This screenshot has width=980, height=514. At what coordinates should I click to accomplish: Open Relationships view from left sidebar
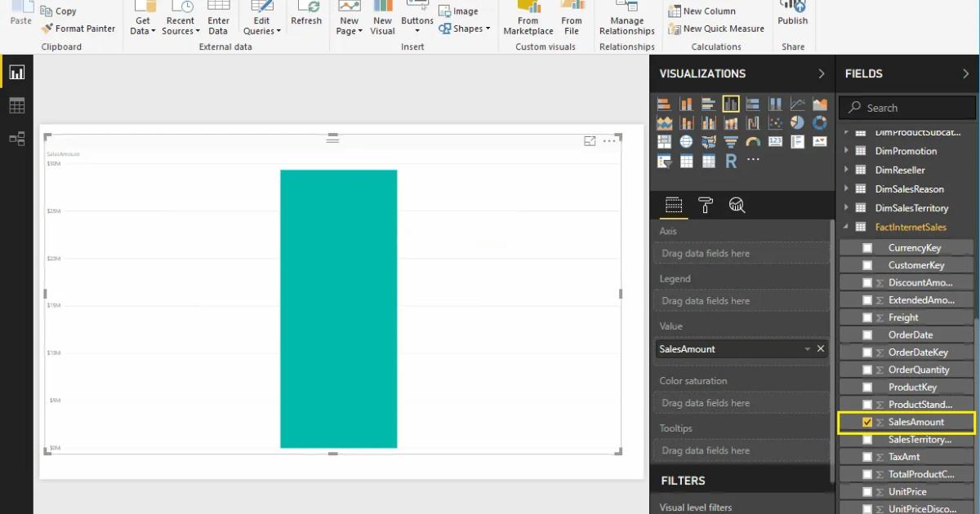point(18,139)
